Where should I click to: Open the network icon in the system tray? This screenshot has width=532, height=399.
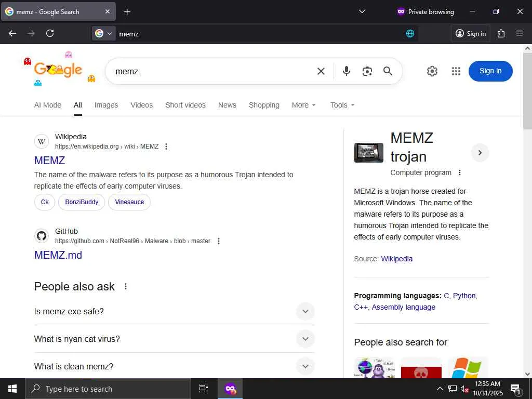click(x=453, y=389)
